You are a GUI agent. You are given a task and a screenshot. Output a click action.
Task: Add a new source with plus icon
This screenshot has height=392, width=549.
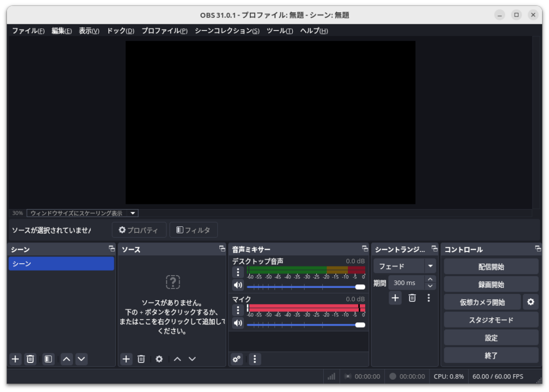click(x=126, y=359)
